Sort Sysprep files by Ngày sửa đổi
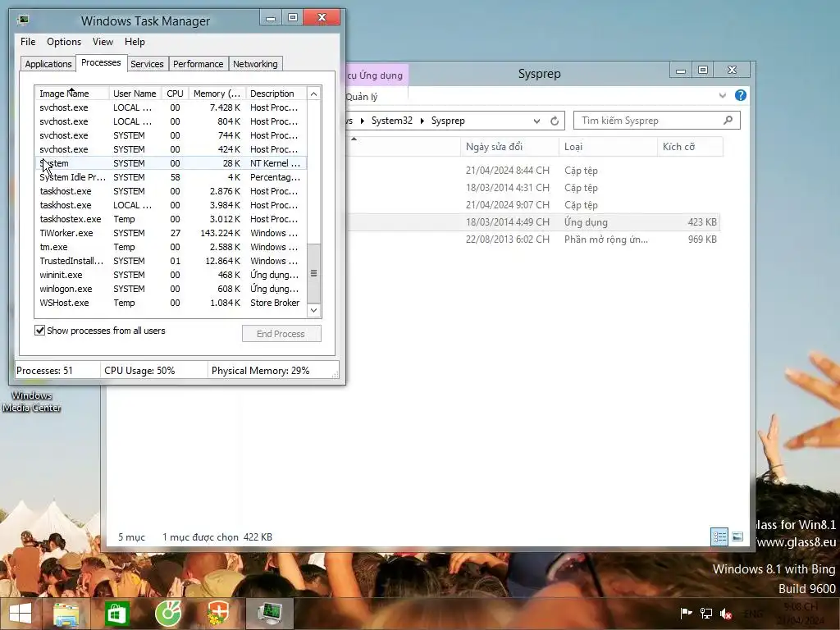840x630 pixels. point(509,147)
